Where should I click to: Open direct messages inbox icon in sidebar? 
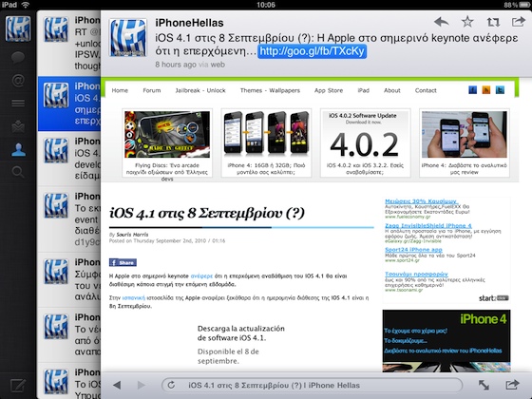[18, 125]
